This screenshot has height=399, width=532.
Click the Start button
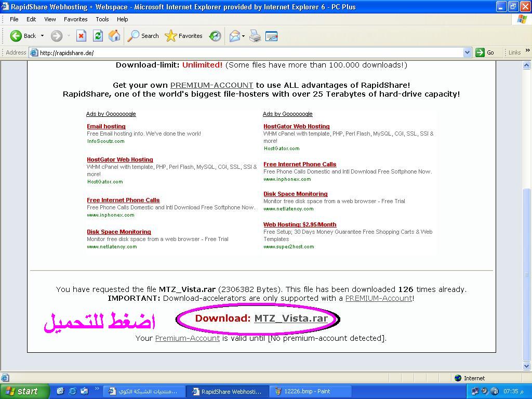(x=24, y=391)
